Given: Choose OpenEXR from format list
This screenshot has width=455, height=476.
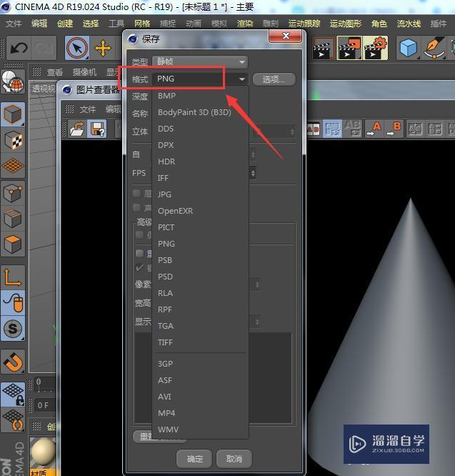Looking at the screenshot, I should (x=175, y=211).
